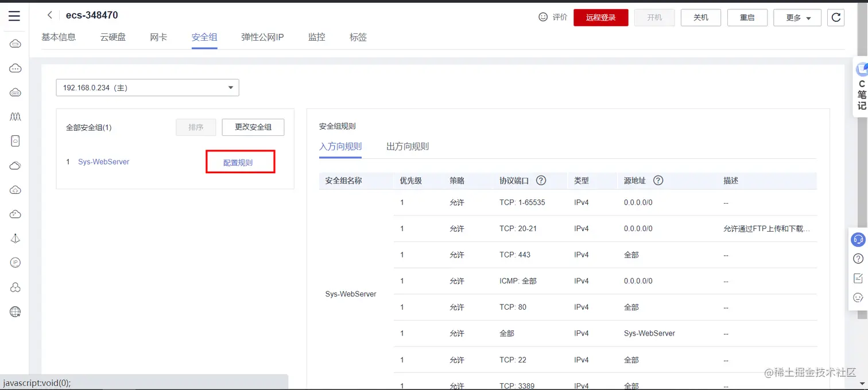Click the 优先级 column header

click(x=411, y=180)
